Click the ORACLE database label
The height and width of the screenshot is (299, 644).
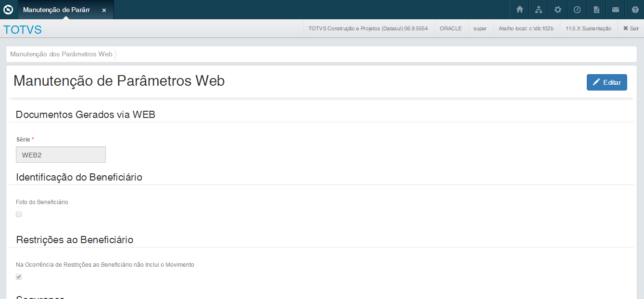point(450,28)
